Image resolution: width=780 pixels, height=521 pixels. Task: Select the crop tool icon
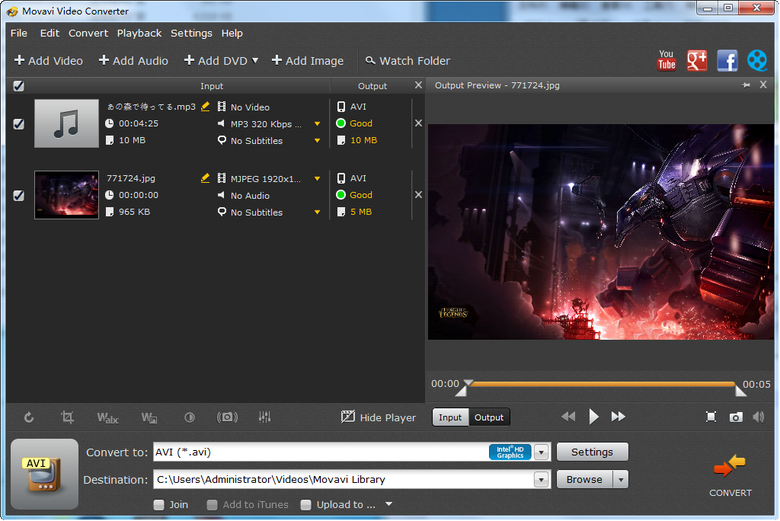(67, 417)
